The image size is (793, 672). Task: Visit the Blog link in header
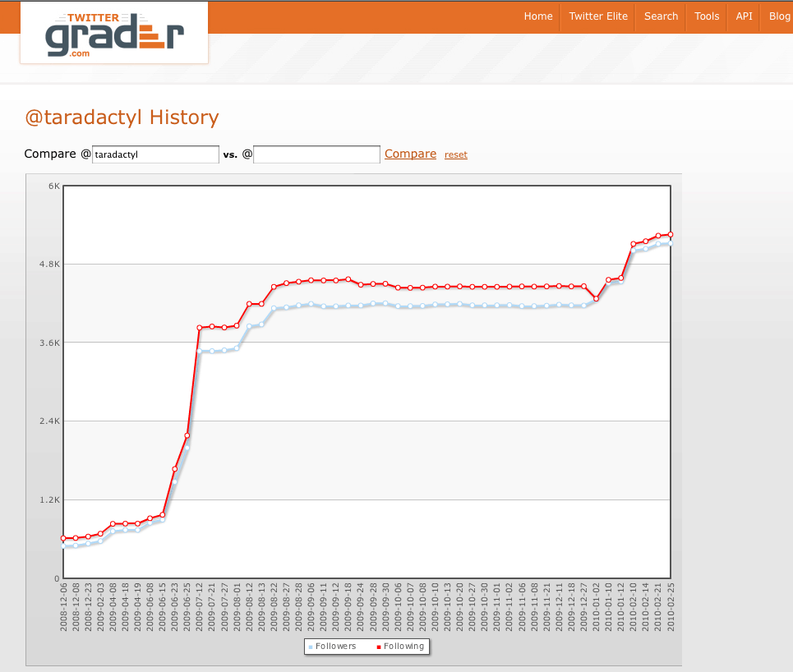pos(779,16)
